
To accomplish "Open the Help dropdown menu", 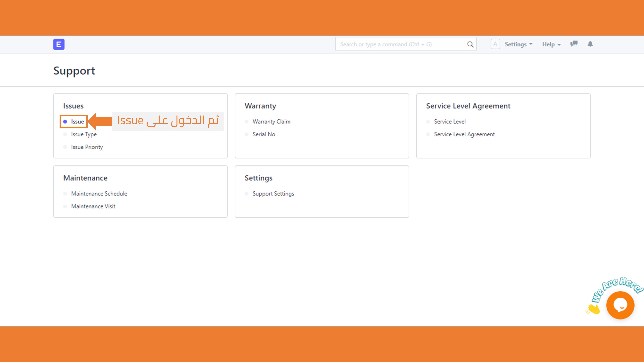I will tap(551, 44).
